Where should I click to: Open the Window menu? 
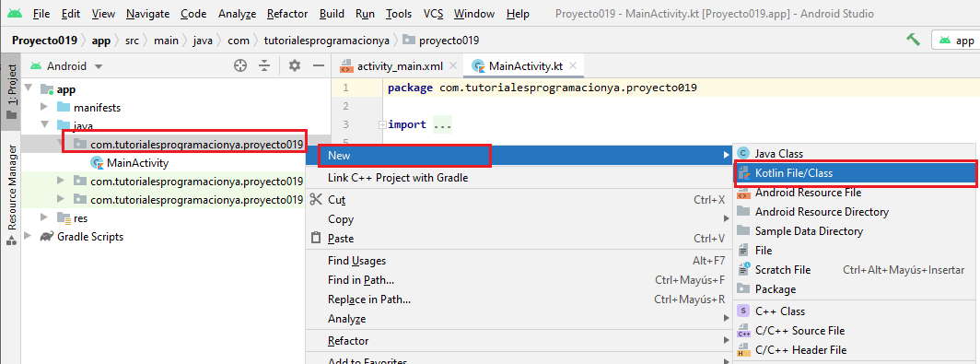tap(474, 13)
